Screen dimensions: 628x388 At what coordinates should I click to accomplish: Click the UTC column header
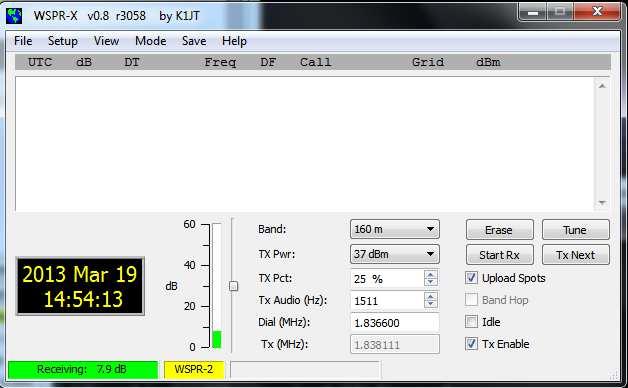(40, 62)
